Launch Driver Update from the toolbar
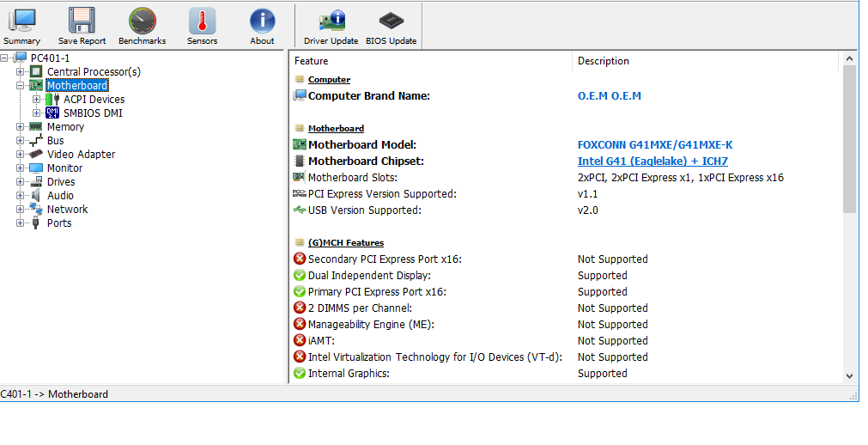Viewport: 868px width, 445px height. point(331,26)
